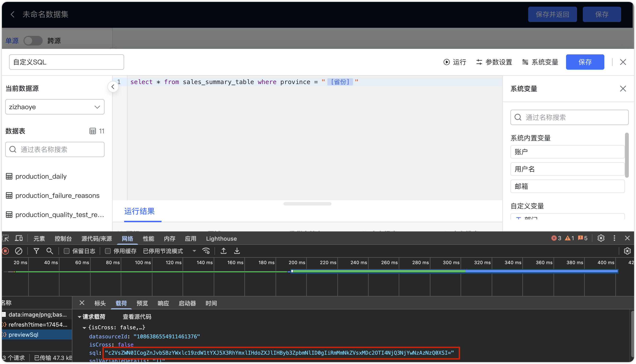Click the warnings count indicator
Screen dimensions: 636x364
tap(569, 238)
